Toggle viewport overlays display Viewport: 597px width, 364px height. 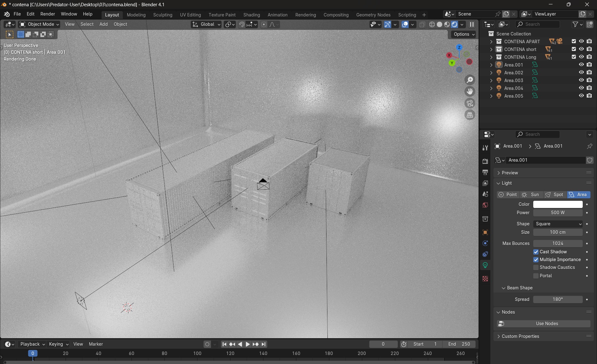point(405,24)
